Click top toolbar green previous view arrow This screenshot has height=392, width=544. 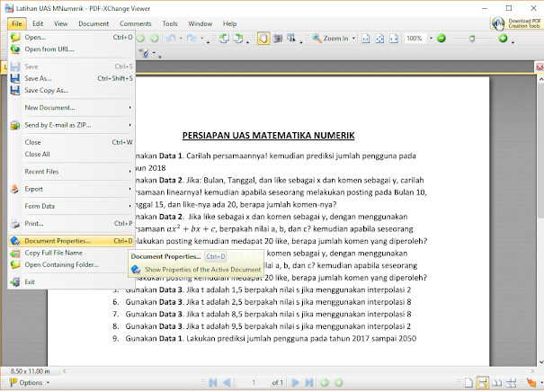coord(140,38)
